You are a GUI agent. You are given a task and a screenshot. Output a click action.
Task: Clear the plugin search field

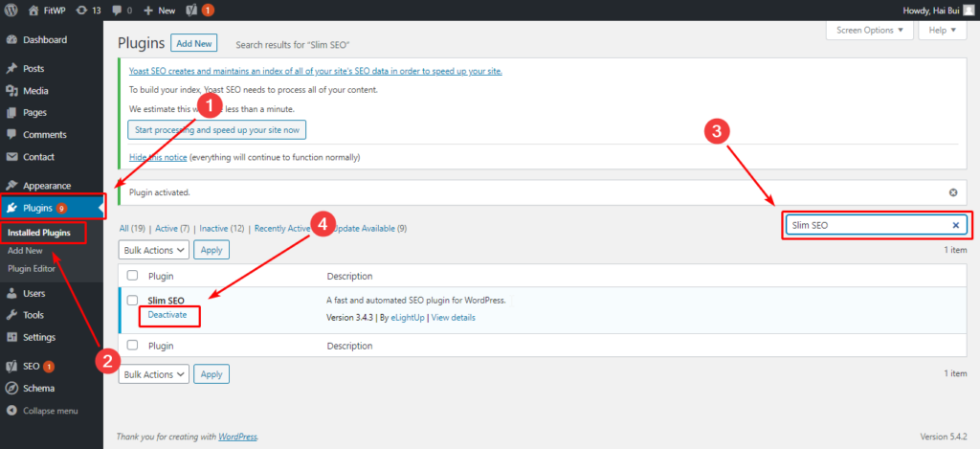[x=956, y=225]
